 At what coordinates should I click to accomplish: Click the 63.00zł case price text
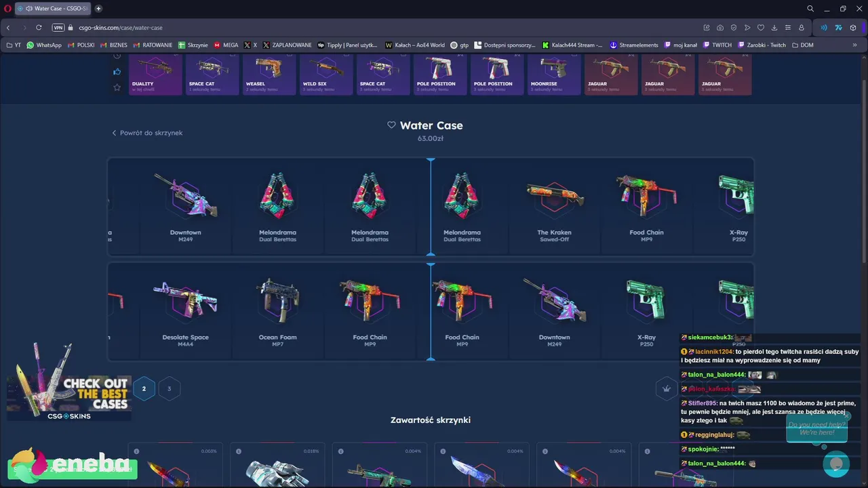click(431, 138)
